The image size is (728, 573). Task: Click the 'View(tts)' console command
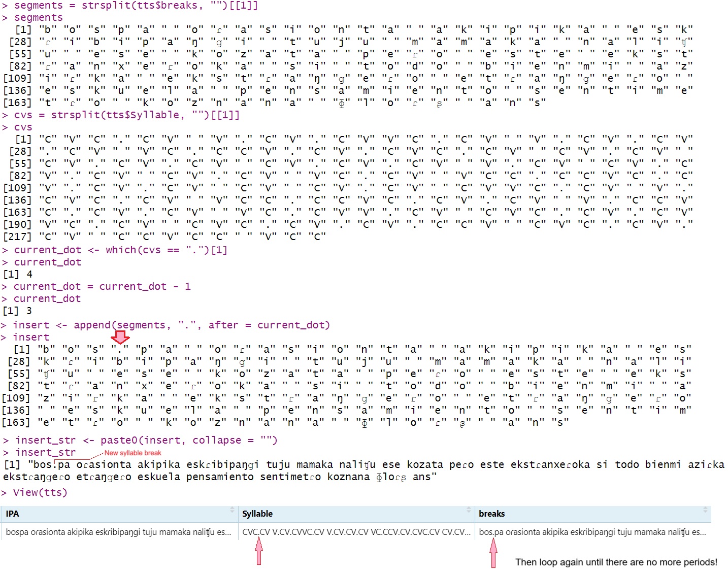pos(40,492)
